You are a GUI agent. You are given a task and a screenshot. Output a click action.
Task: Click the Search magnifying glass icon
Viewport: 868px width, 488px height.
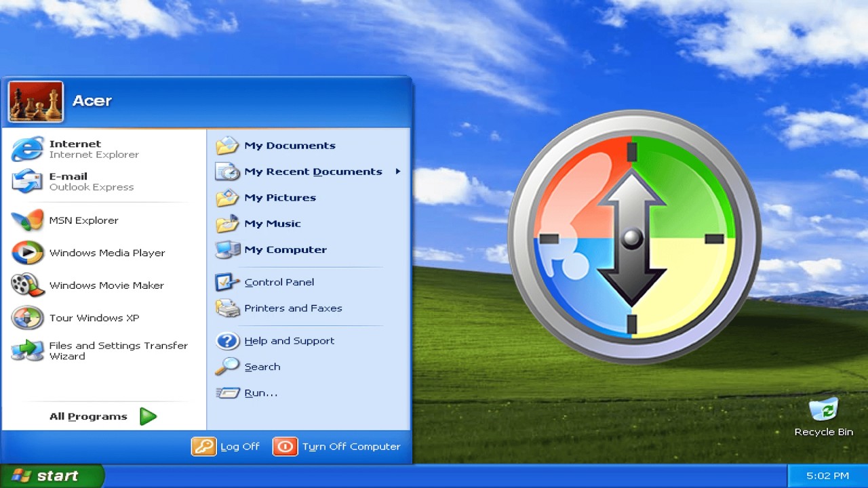(x=227, y=367)
